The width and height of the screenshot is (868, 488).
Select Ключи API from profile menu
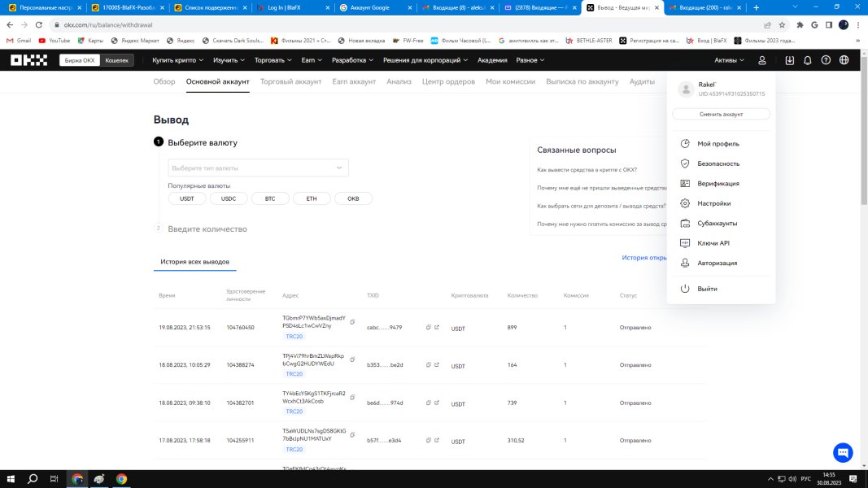713,243
